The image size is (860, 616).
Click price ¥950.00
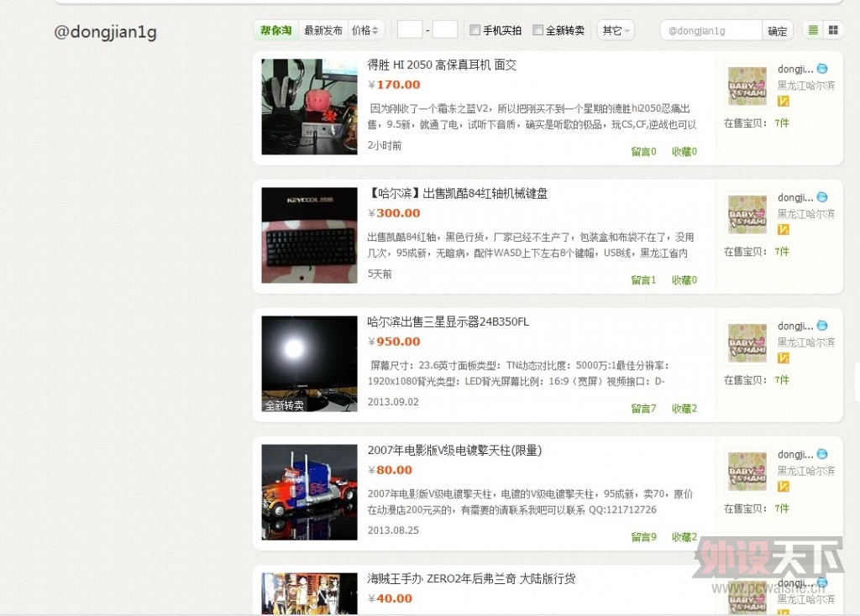[x=394, y=342]
